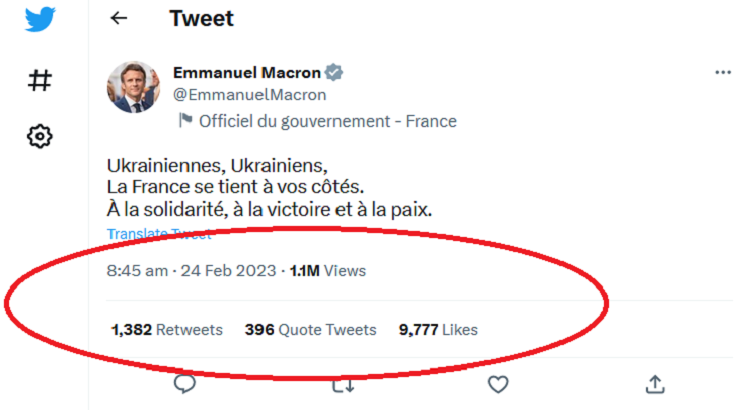This screenshot has height=410, width=750.
Task: Click the Emmanuel Macron display name
Action: point(247,73)
